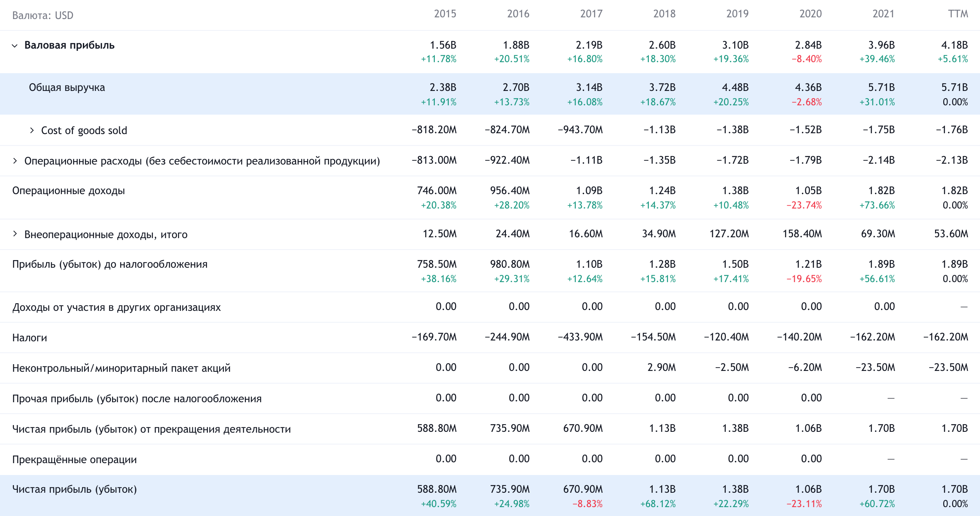The height and width of the screenshot is (516, 980).
Task: Click operating income growth +73.66%
Action: tap(877, 205)
